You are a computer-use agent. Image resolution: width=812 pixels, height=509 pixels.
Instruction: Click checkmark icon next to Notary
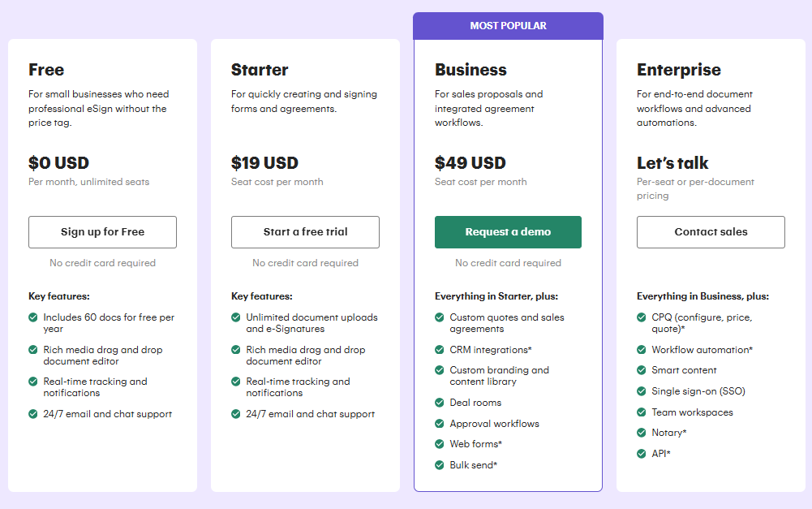point(642,433)
